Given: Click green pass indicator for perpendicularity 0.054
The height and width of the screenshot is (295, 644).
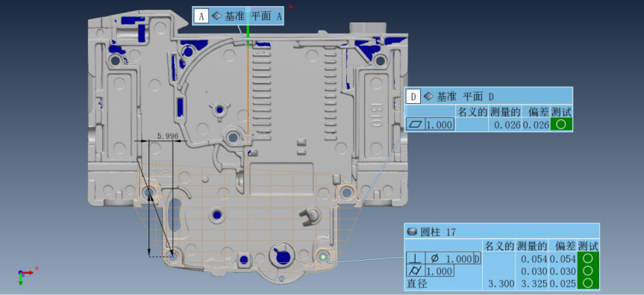Looking at the screenshot, I should [588, 258].
